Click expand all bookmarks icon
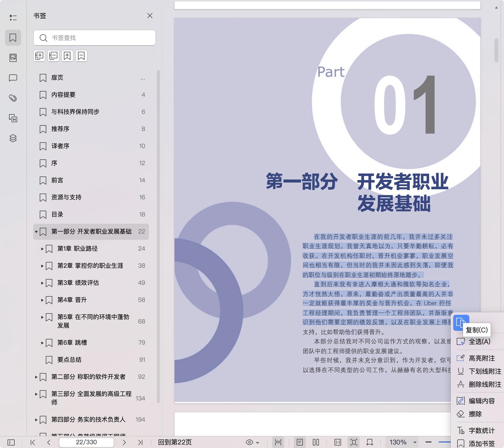 click(39, 56)
